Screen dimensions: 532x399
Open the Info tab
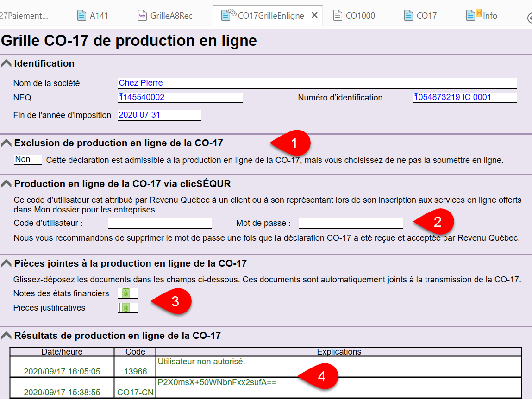(x=482, y=16)
